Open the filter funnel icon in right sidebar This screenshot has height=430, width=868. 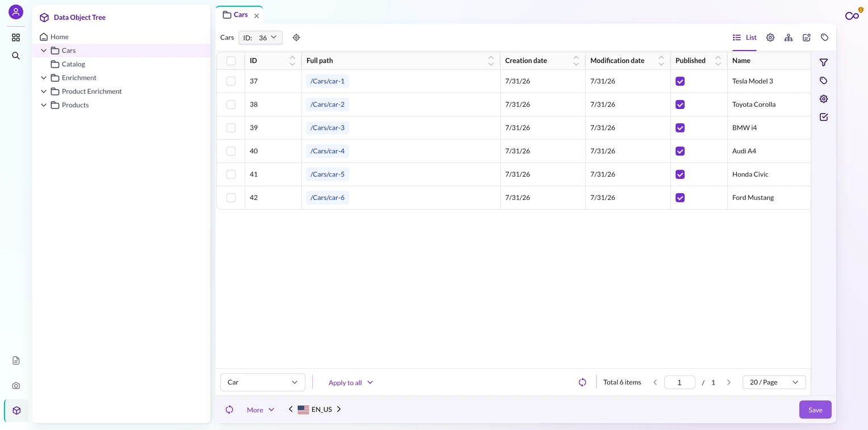[824, 62]
